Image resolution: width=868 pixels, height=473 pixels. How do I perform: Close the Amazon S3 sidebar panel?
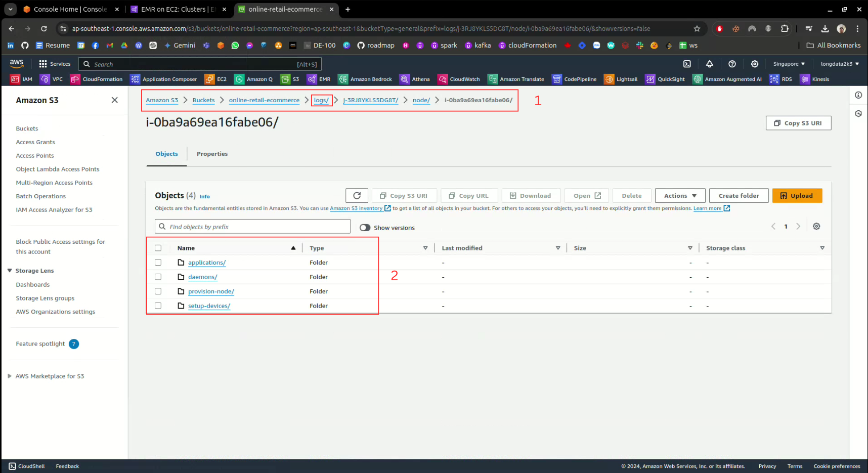pos(115,100)
